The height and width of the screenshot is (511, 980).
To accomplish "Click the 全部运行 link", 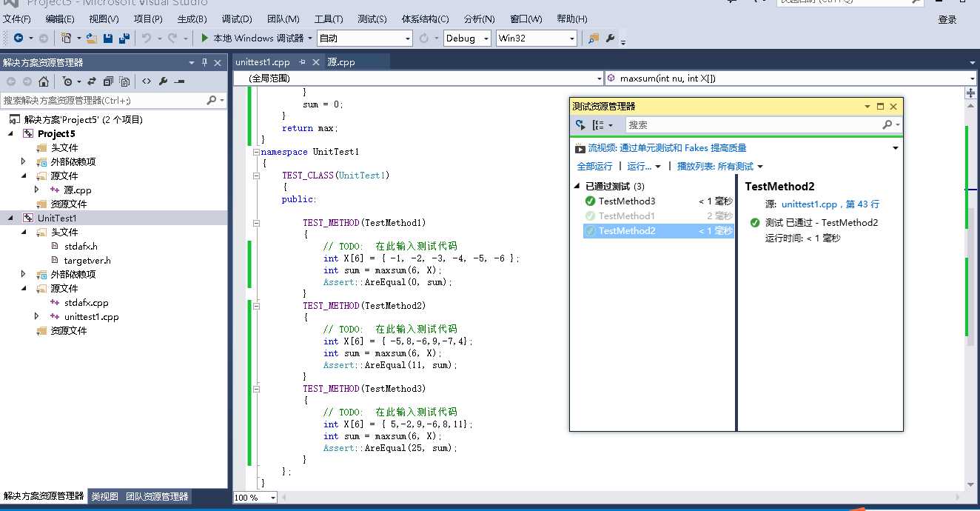I will 594,167.
